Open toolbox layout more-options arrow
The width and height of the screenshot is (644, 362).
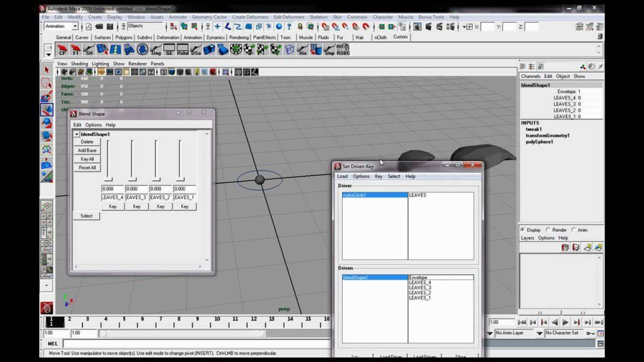[x=47, y=285]
